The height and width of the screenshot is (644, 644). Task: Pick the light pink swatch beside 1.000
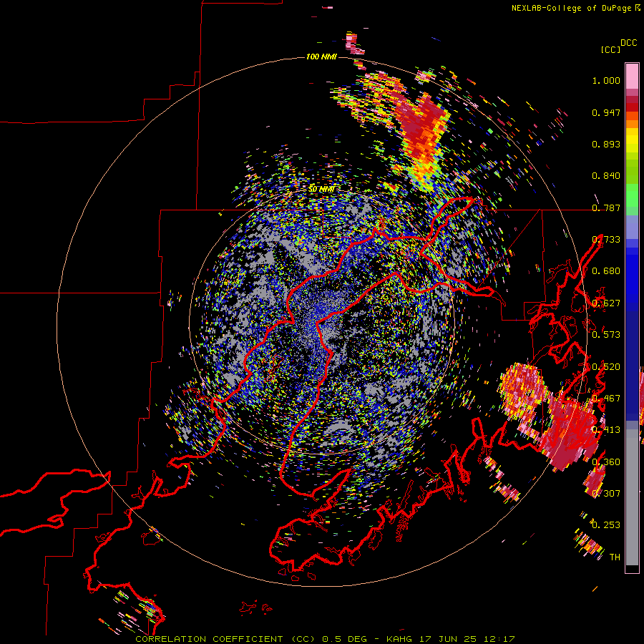(632, 76)
